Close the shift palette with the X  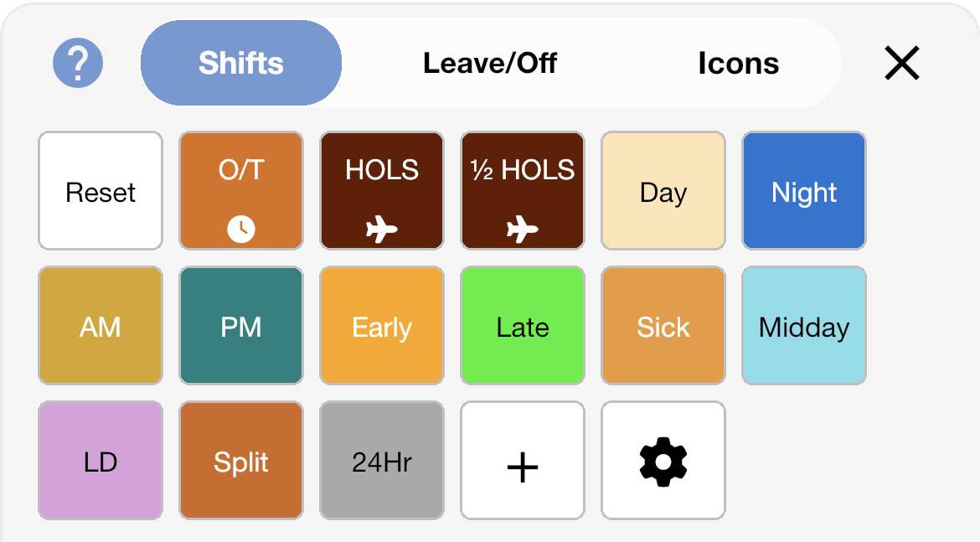(x=902, y=63)
